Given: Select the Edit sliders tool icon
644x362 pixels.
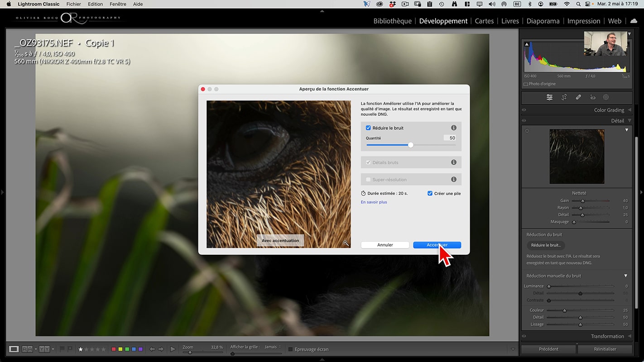Looking at the screenshot, I should [549, 97].
